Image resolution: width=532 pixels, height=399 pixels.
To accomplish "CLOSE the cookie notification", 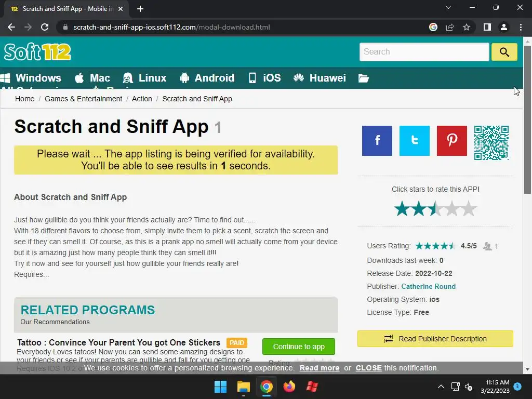I will [368, 368].
